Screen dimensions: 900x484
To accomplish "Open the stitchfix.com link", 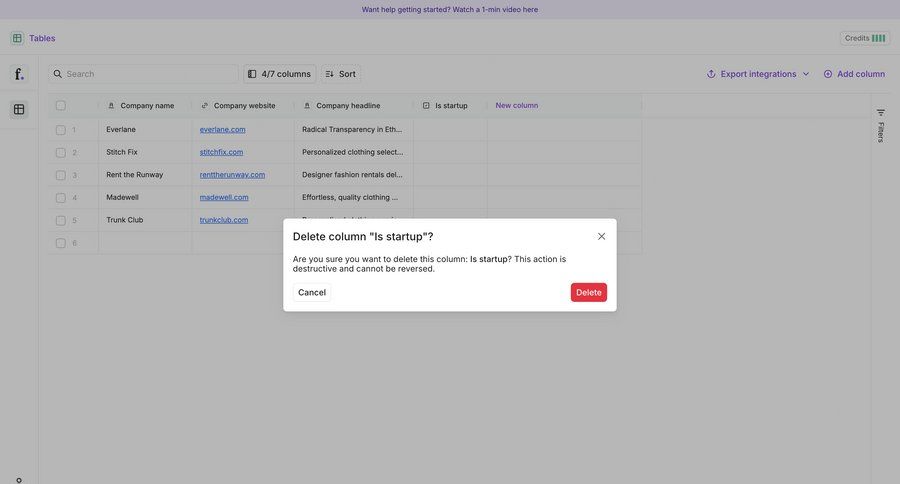I will tap(221, 152).
